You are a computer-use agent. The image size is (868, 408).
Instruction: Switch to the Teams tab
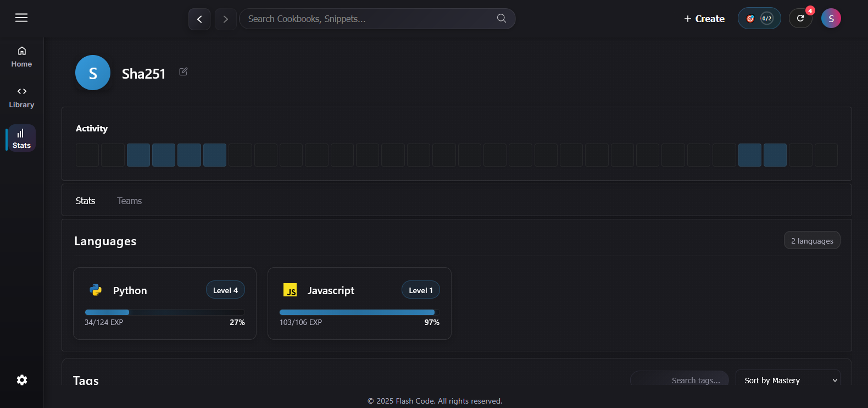point(129,201)
